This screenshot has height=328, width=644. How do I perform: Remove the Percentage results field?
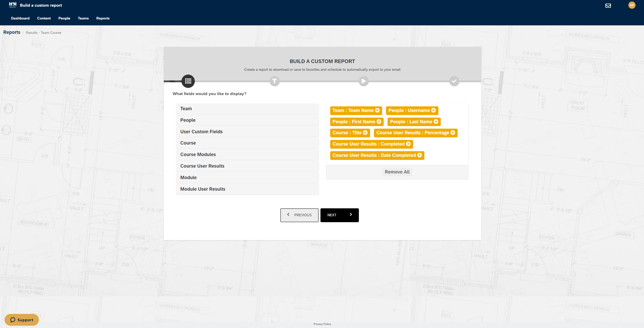[453, 133]
